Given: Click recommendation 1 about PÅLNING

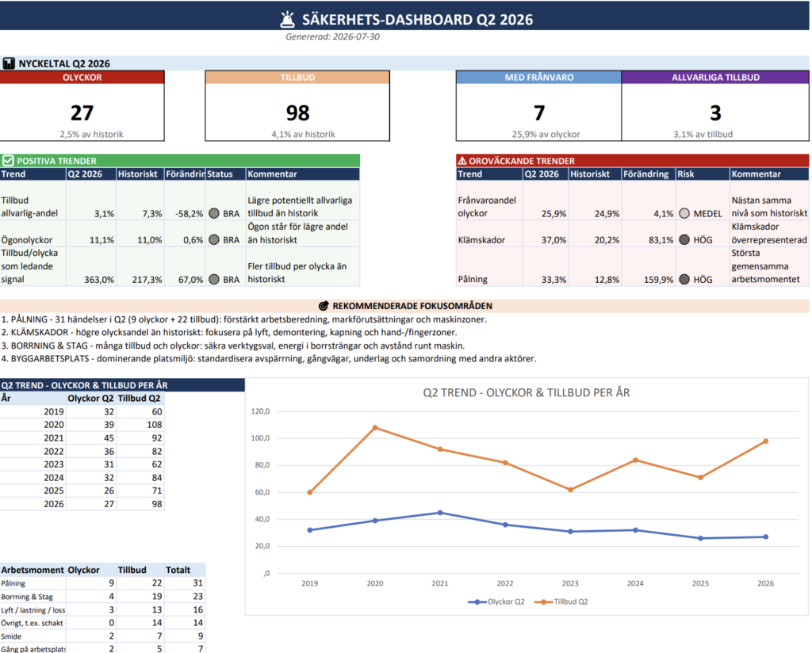Looking at the screenshot, I should pos(244,319).
